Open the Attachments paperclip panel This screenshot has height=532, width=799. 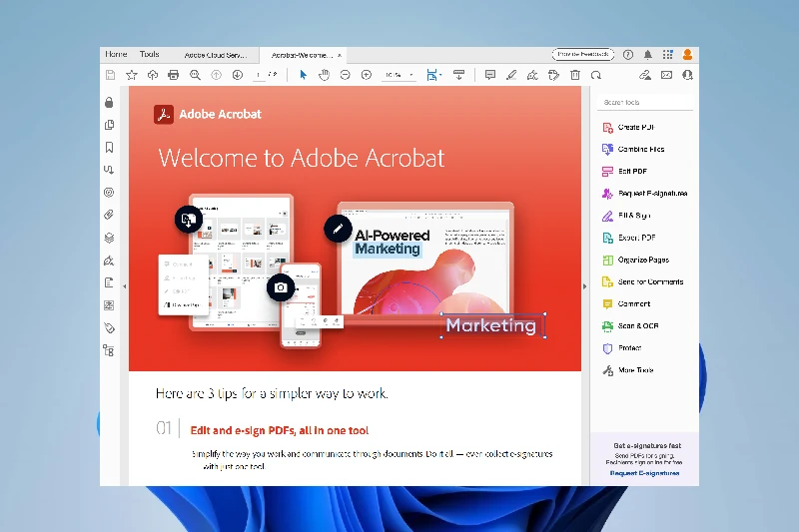(109, 215)
